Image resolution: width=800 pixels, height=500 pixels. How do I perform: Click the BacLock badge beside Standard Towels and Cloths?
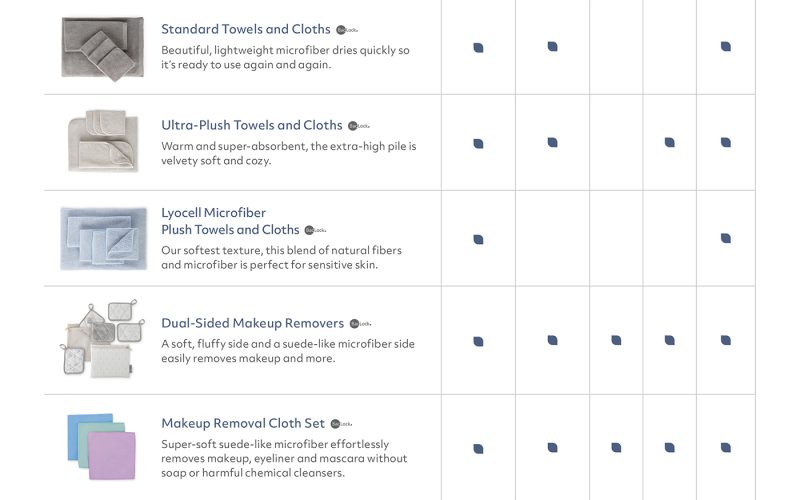pos(345,30)
